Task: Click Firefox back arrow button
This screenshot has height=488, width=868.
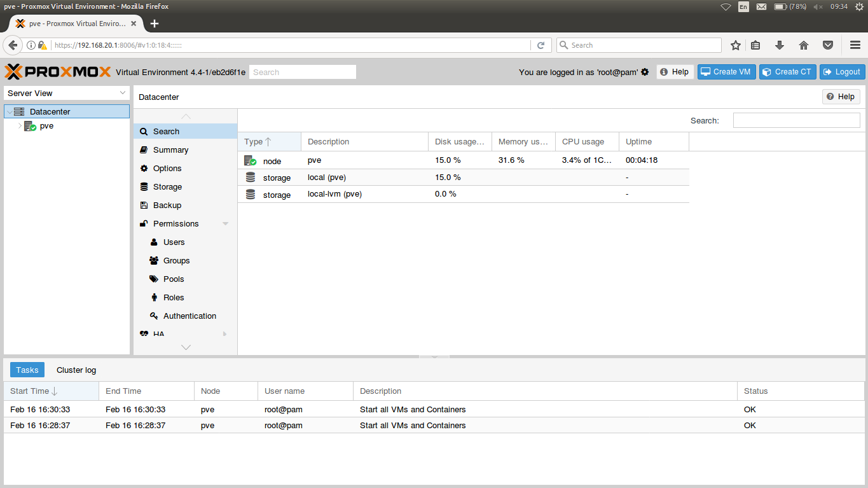Action: 13,45
